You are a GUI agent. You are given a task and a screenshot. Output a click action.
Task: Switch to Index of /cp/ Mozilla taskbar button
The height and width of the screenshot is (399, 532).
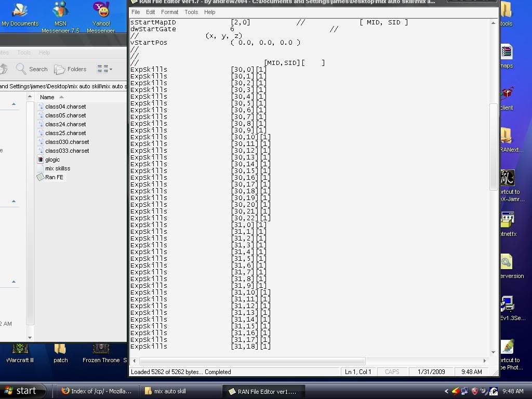point(97,391)
